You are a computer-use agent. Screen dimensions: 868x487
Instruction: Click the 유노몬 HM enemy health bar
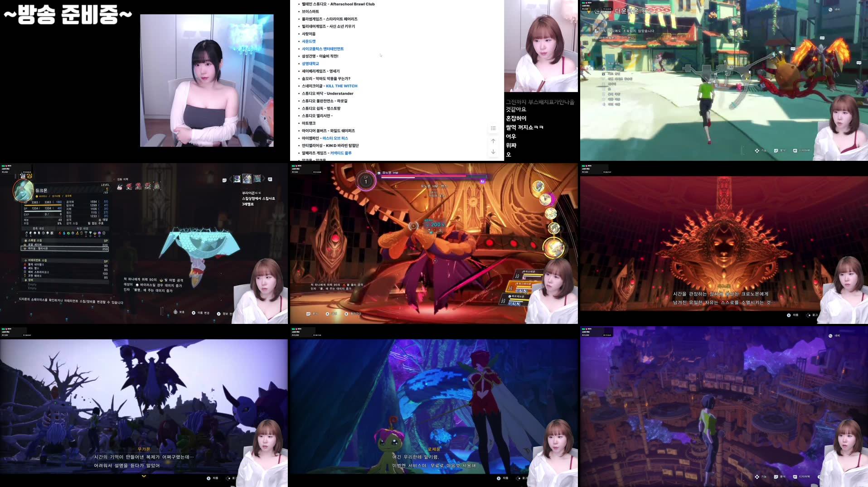[433, 177]
